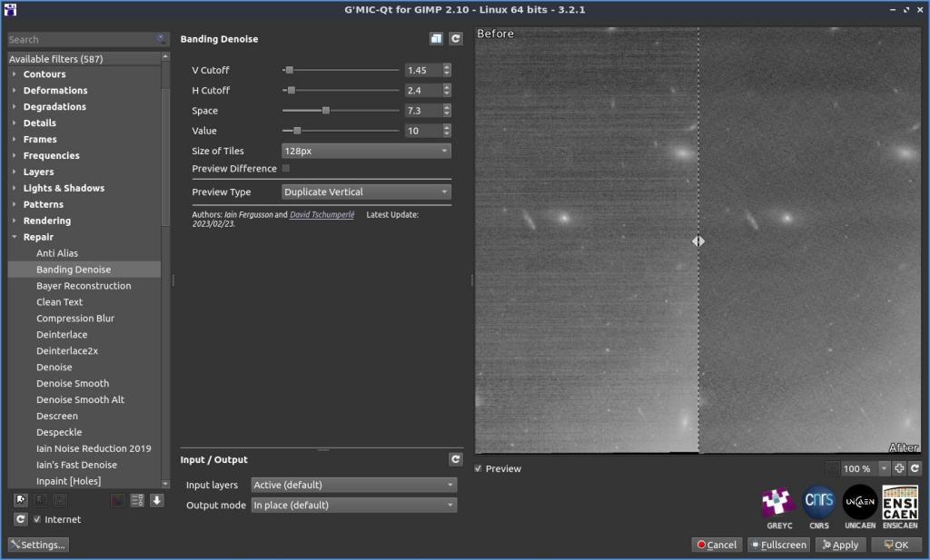930x560 pixels.
Task: Click the zoom in plus icon under preview
Action: tap(899, 468)
